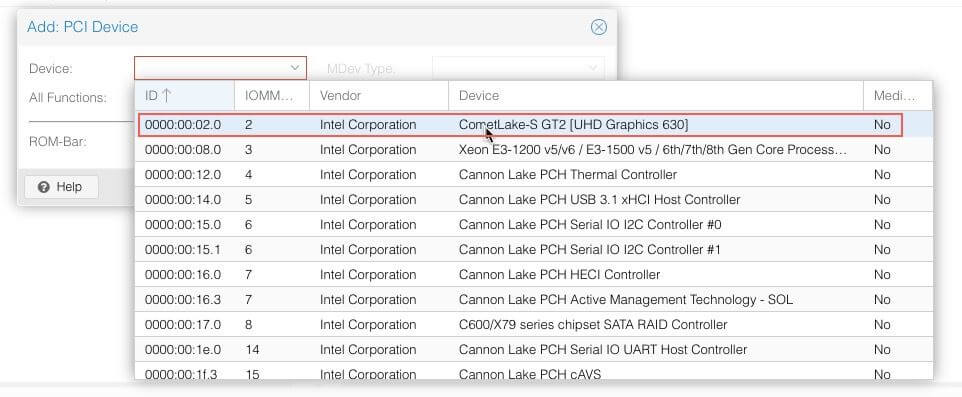Screen dimensions: 962x397
Task: Click the Device combo box field
Action: (220, 67)
